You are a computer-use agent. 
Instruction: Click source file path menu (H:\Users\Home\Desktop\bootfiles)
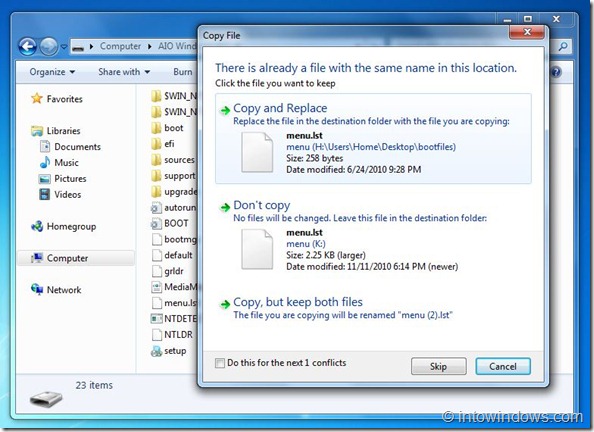click(x=371, y=147)
